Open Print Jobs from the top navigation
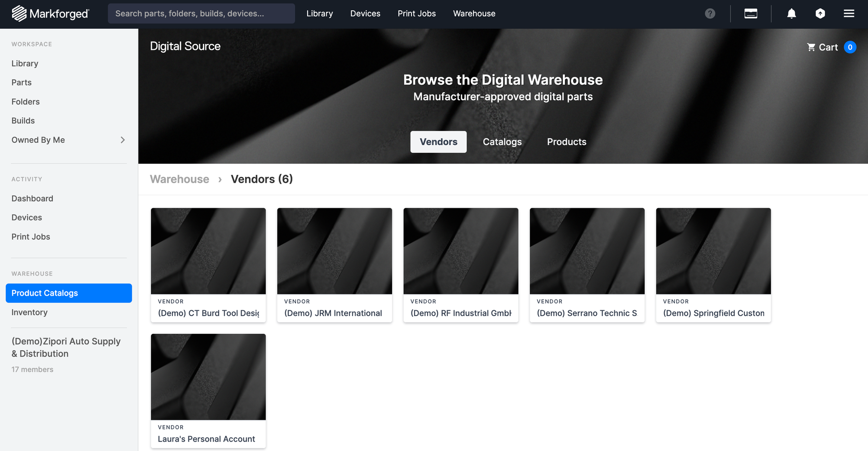Viewport: 868px width, 451px height. pos(416,13)
